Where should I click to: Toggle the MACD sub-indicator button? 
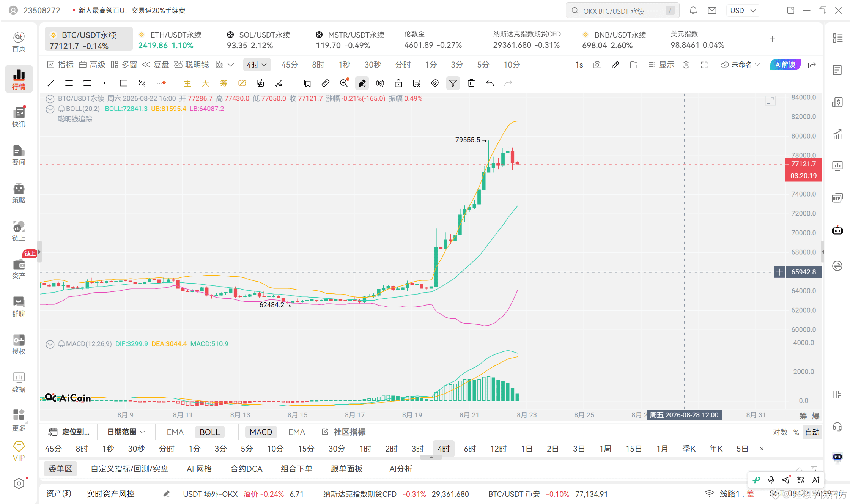pos(261,432)
